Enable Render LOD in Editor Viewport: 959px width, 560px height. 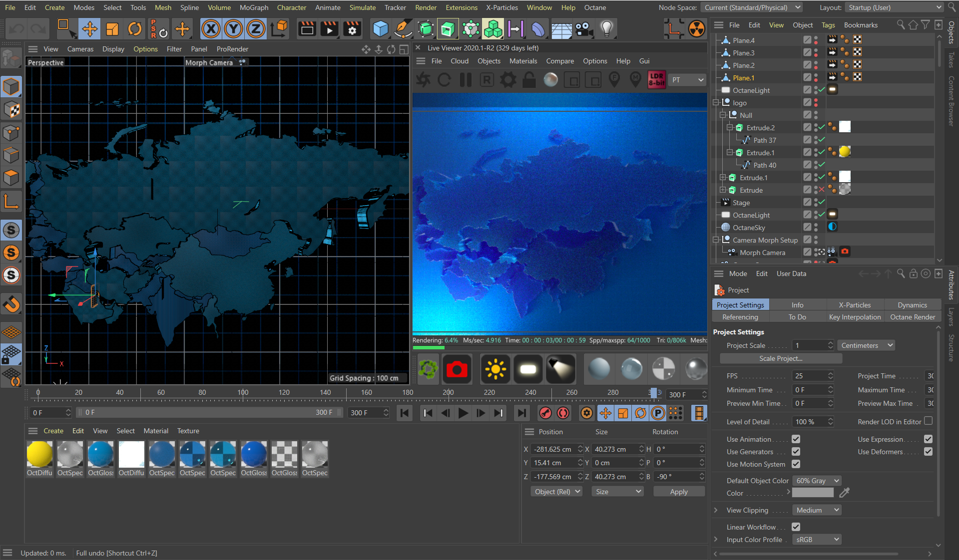(x=928, y=421)
